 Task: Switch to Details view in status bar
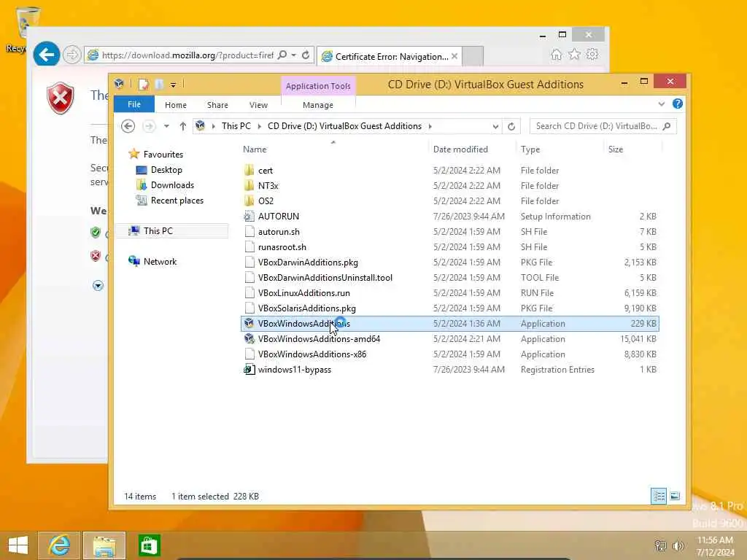659,496
